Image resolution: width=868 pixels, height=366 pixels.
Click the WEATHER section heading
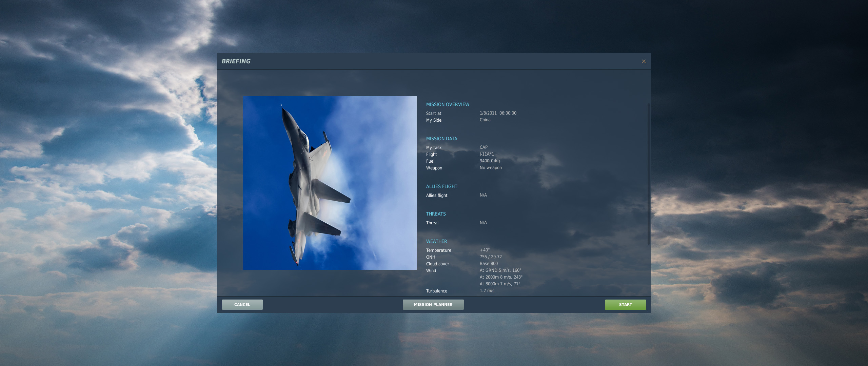(436, 241)
